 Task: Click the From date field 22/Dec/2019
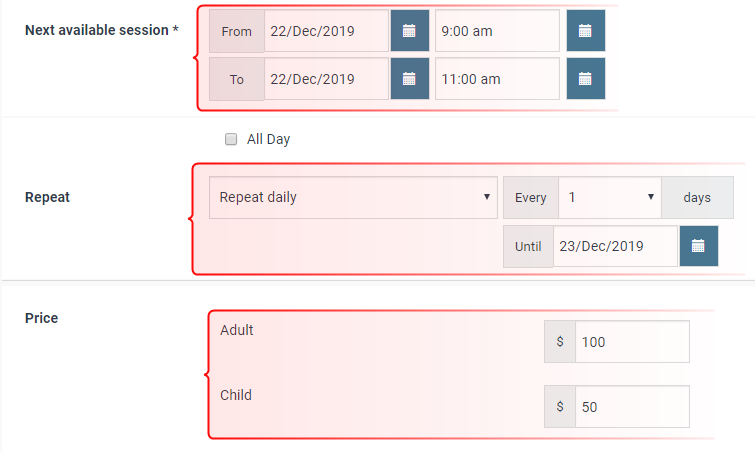click(326, 31)
